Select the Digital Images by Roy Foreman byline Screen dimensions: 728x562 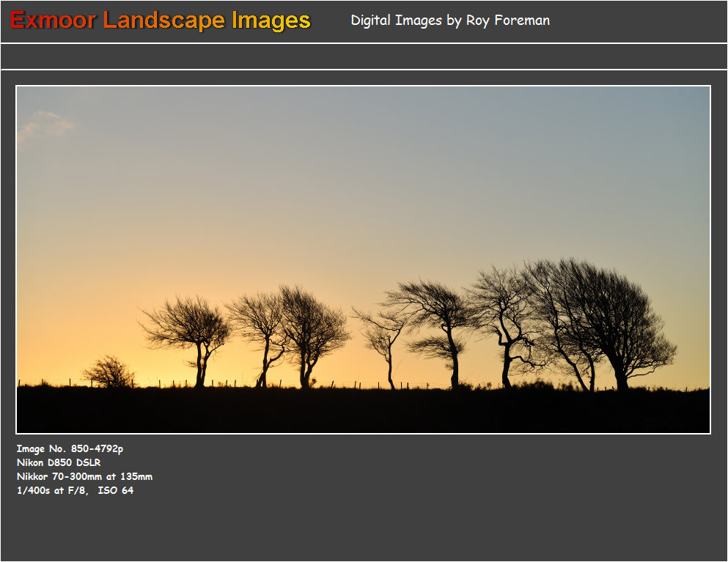click(450, 21)
